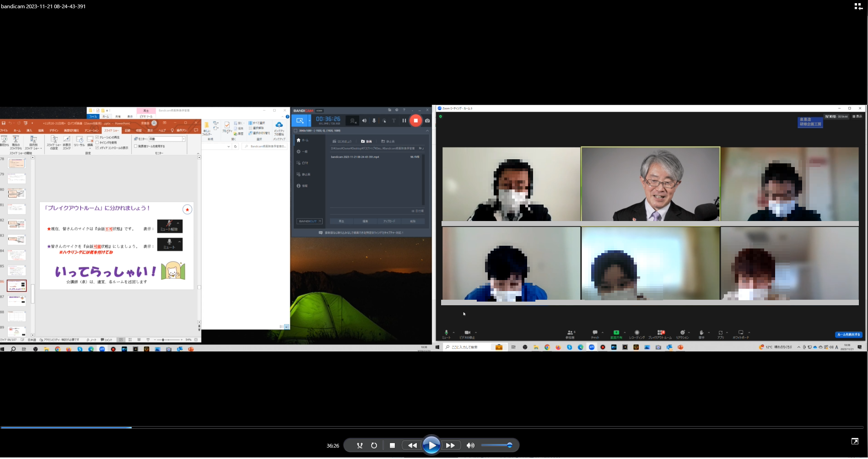Adjust the PowerPoint zoom slider
Screen dimensions: 868x459
pyautogui.click(x=168, y=340)
